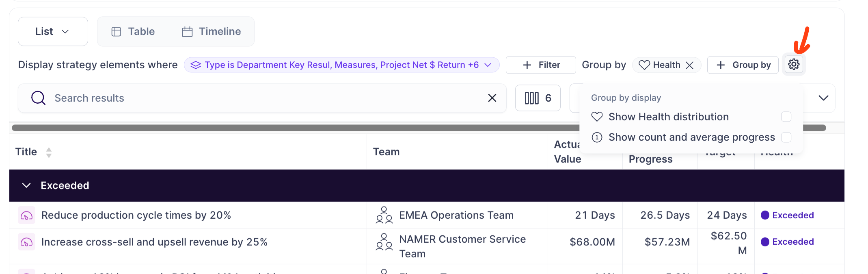Viewport: 868px width, 274px height.
Task: Click the team icon beside EMEA Operations Team
Action: pos(384,215)
